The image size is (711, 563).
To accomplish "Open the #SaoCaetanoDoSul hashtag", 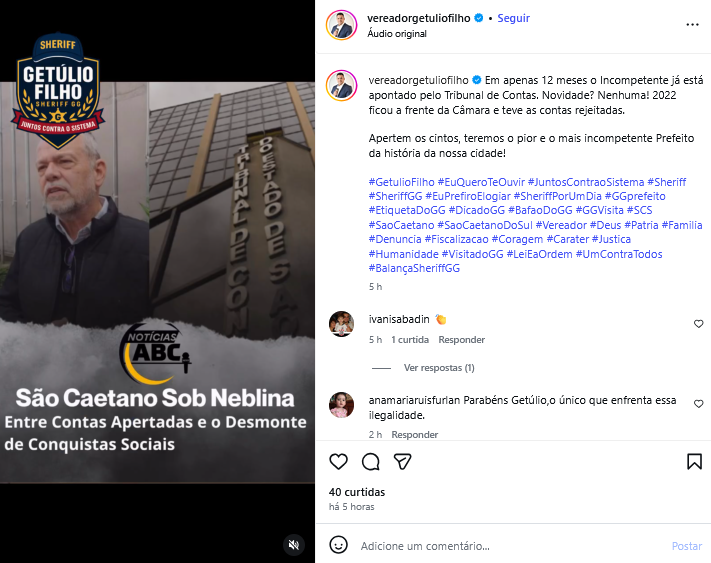I will (485, 225).
